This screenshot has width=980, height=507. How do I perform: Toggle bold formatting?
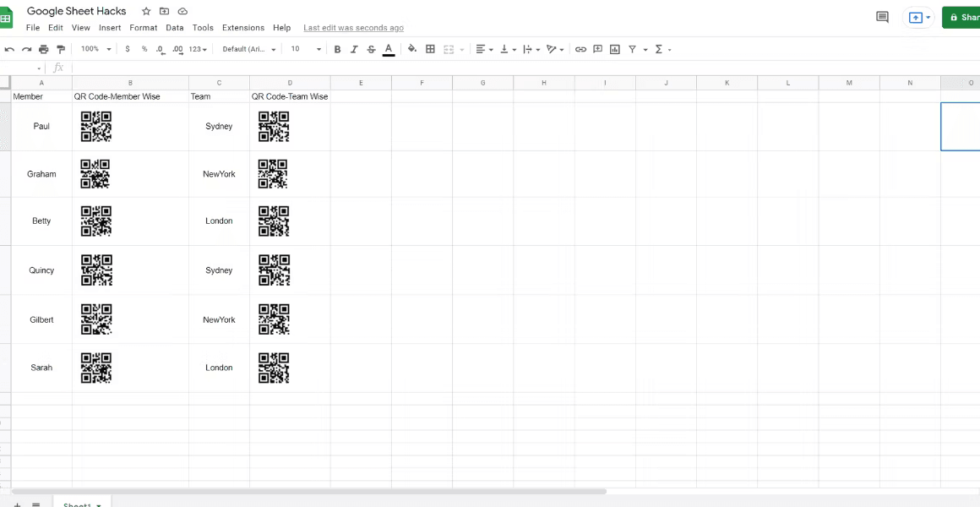point(337,49)
